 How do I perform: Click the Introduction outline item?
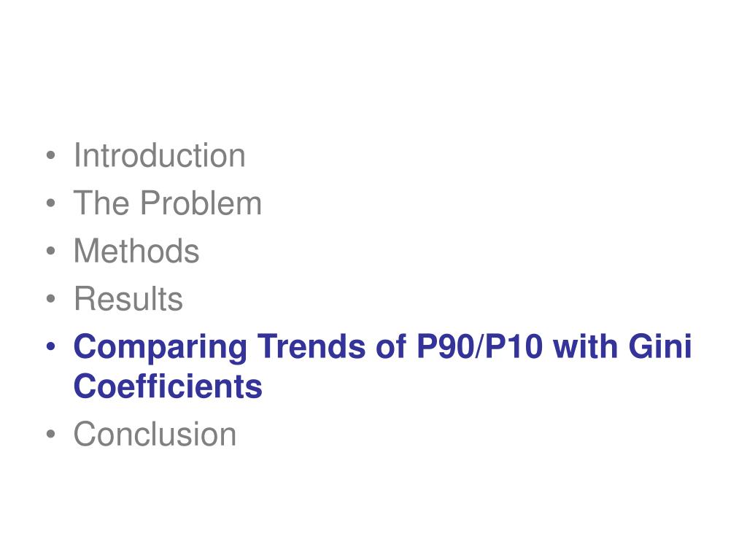pyautogui.click(x=160, y=156)
